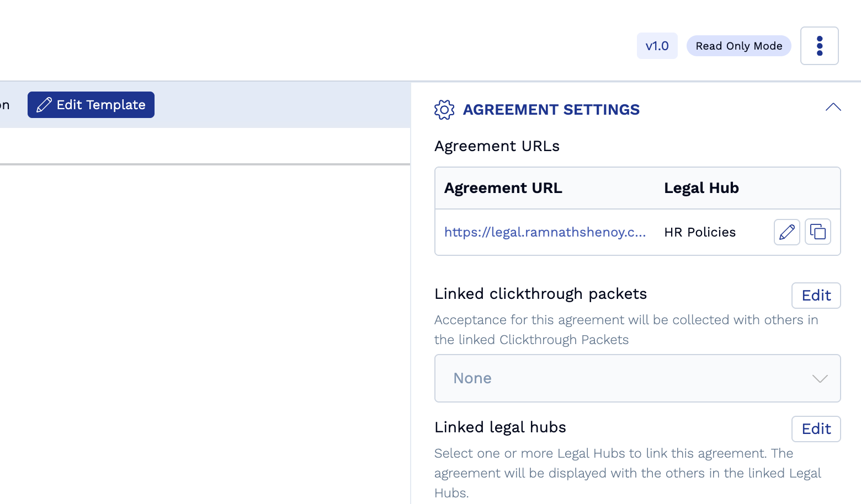861x504 pixels.
Task: Click the clickthrough packets acceptance description text
Action: tap(626, 330)
